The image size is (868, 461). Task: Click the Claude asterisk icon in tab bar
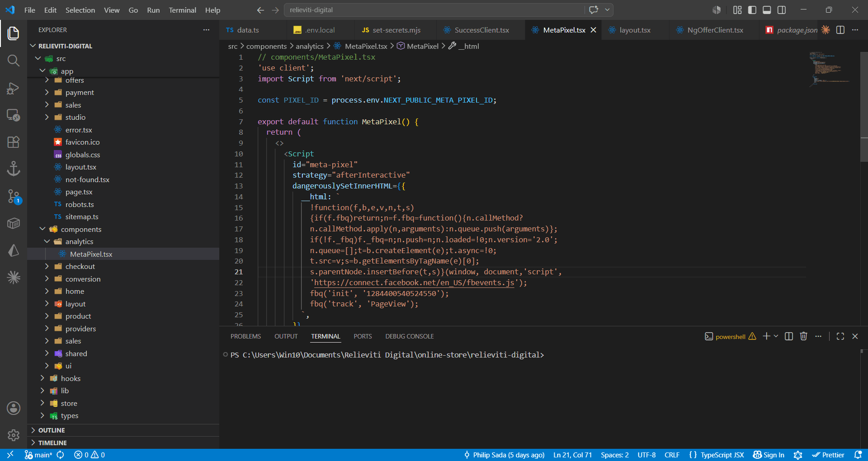pyautogui.click(x=826, y=30)
